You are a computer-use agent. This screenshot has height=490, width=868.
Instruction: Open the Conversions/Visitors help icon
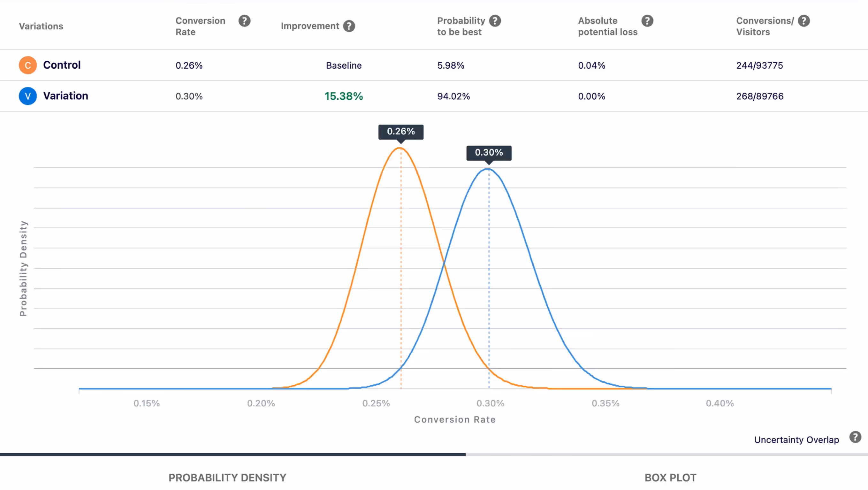point(804,20)
